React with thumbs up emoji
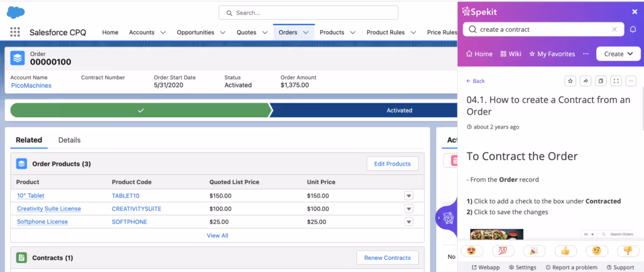The image size is (644, 272). coord(565,251)
